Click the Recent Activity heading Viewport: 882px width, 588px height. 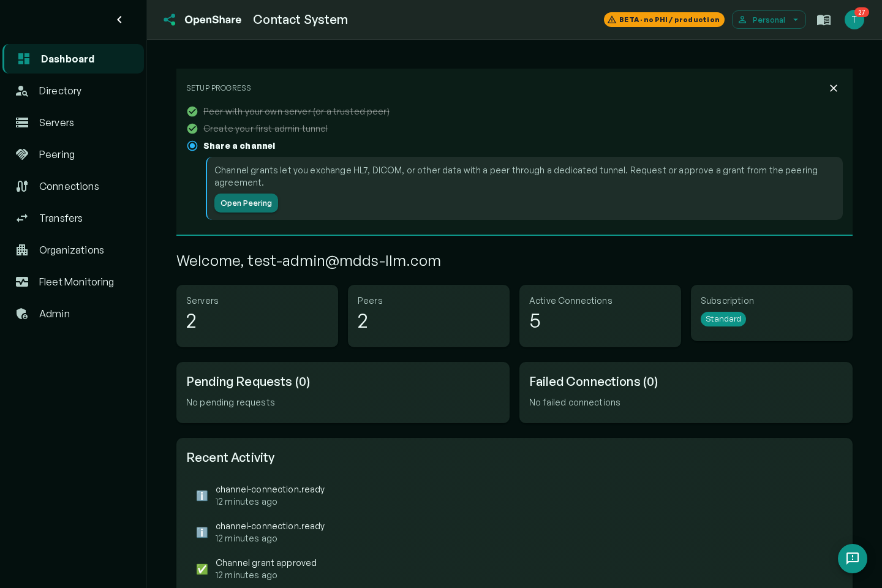coord(230,458)
